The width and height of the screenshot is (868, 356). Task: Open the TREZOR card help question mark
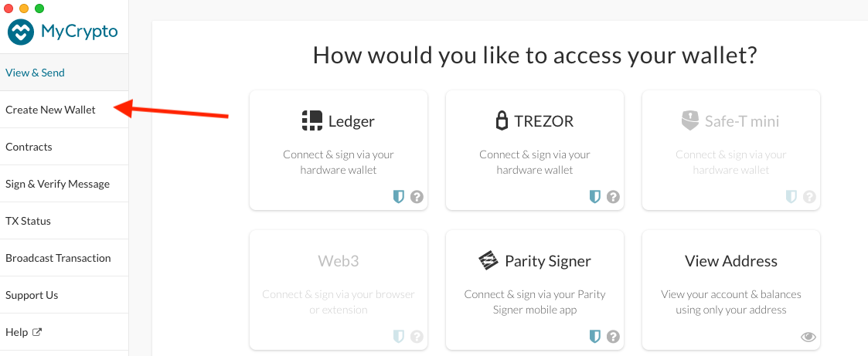pyautogui.click(x=613, y=197)
